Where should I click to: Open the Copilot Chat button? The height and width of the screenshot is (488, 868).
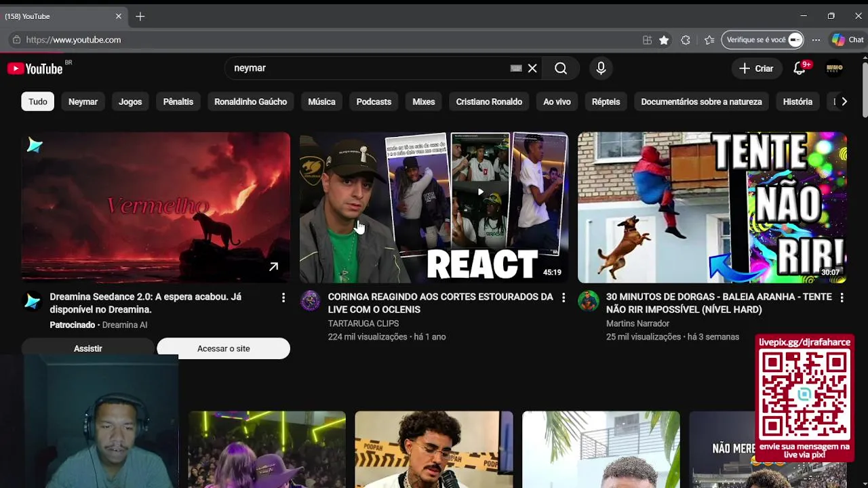[x=848, y=40]
